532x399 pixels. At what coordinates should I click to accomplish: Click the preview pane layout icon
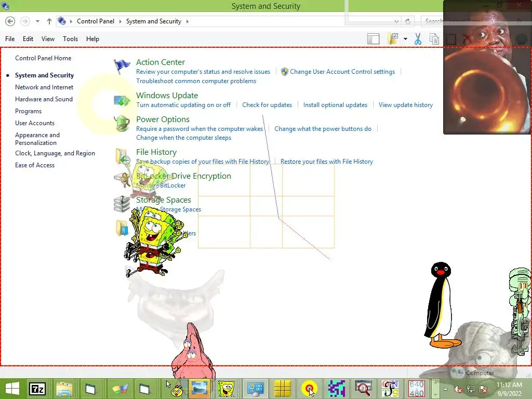click(373, 38)
